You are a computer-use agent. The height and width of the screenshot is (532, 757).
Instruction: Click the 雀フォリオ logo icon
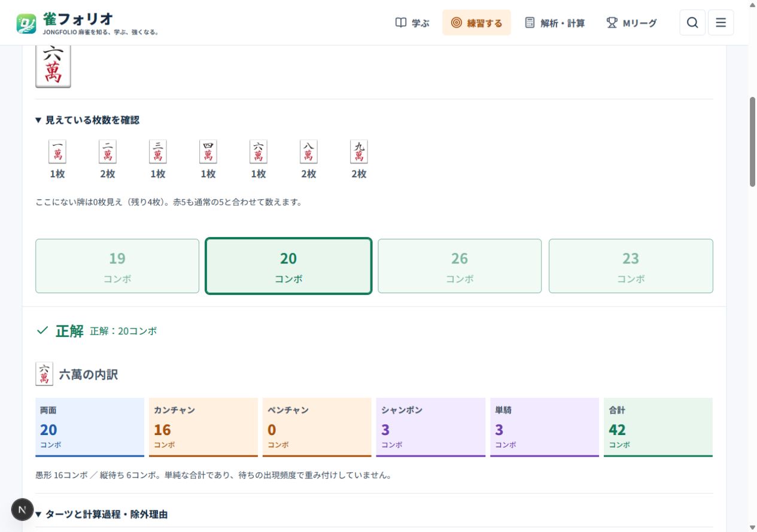coord(26,23)
